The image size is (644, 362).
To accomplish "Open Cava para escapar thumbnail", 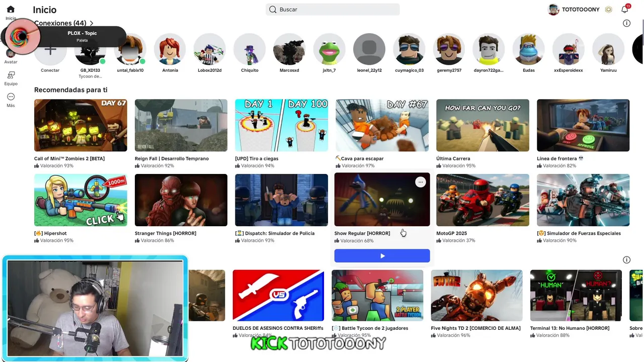I will [x=382, y=125].
